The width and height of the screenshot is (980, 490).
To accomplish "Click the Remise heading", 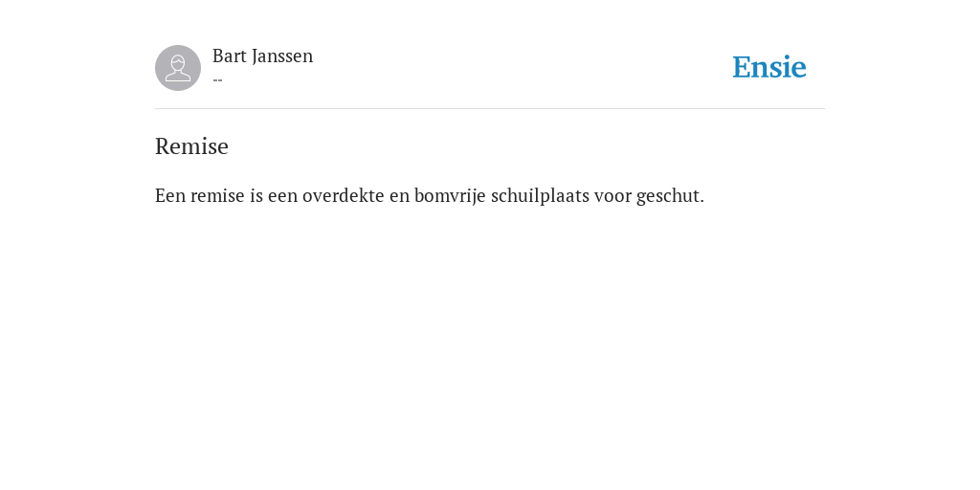I will [x=191, y=146].
